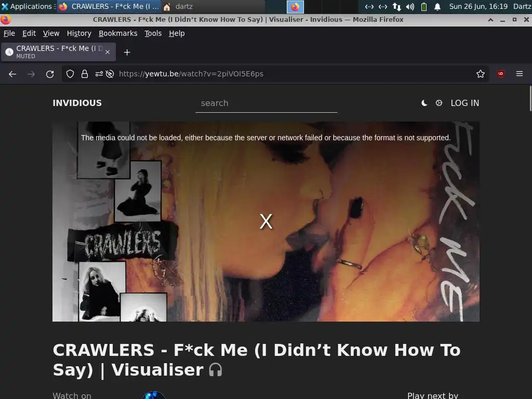Open the File menu
The width and height of the screenshot is (532, 399).
coord(9,33)
